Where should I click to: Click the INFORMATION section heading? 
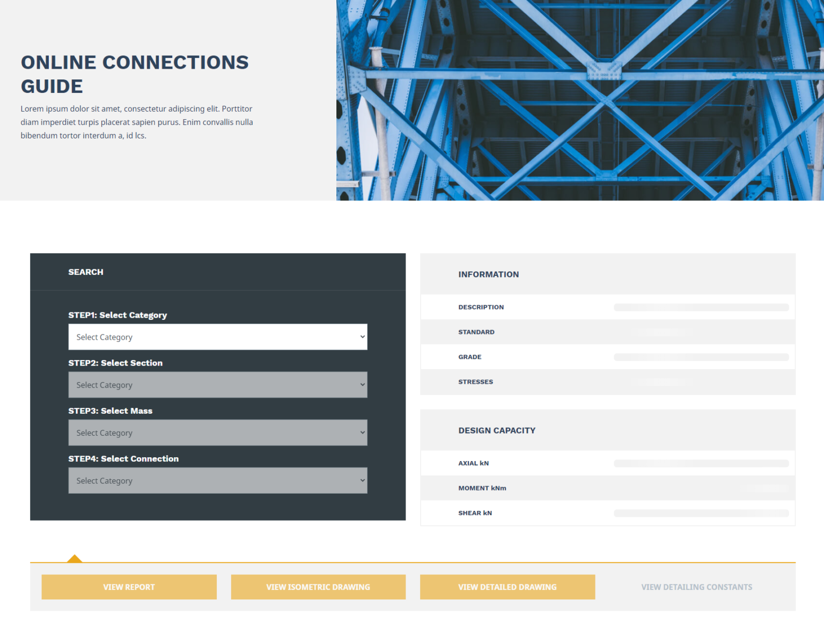pyautogui.click(x=488, y=274)
